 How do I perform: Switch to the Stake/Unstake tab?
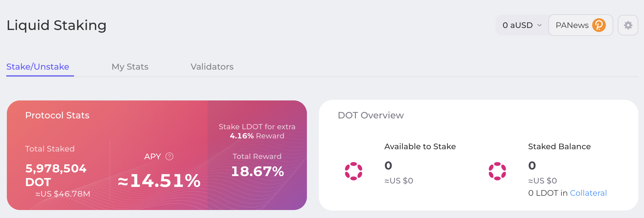pos(38,67)
